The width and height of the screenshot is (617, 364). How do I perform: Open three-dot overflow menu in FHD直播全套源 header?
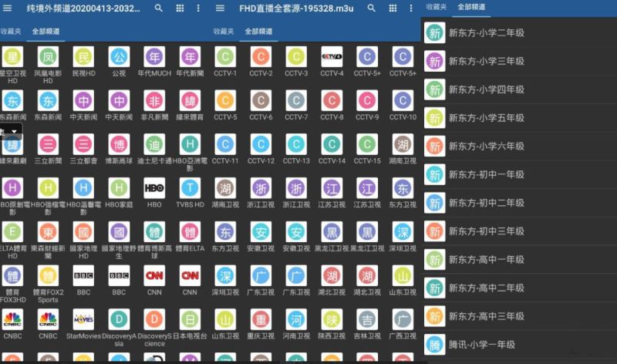[411, 8]
